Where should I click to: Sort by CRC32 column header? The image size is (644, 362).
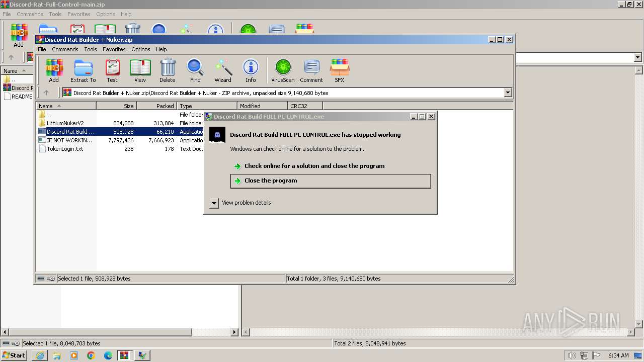[305, 106]
